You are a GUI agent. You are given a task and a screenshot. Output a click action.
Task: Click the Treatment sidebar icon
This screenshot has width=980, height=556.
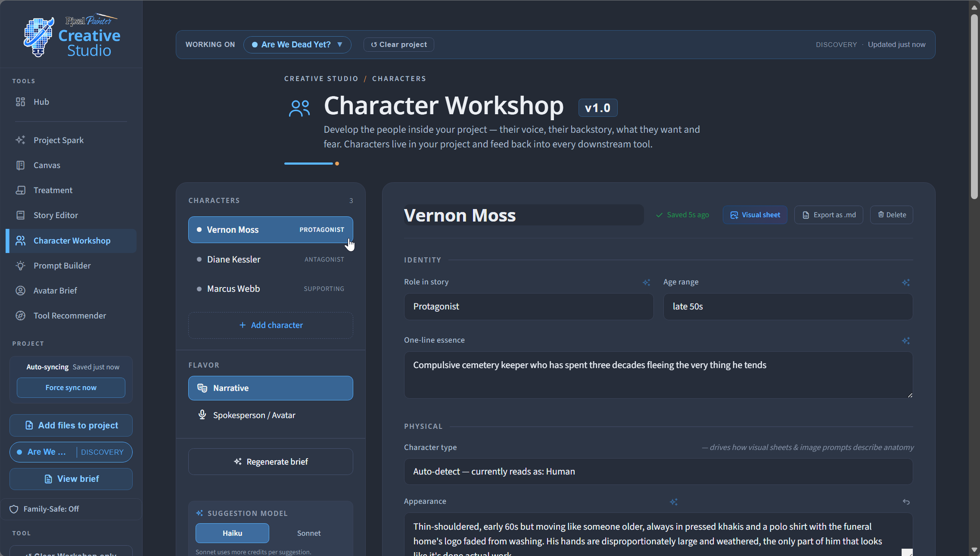pyautogui.click(x=20, y=190)
